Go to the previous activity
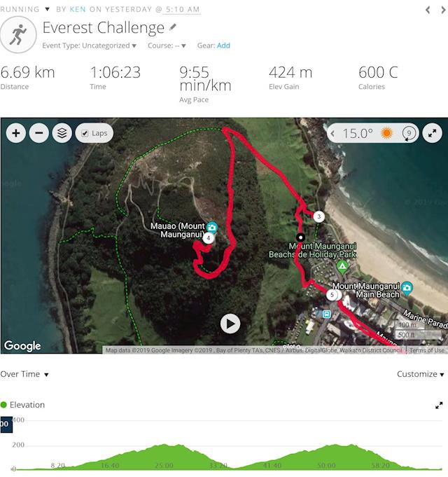Image resolution: width=448 pixels, height=477 pixels. pyautogui.click(x=428, y=10)
